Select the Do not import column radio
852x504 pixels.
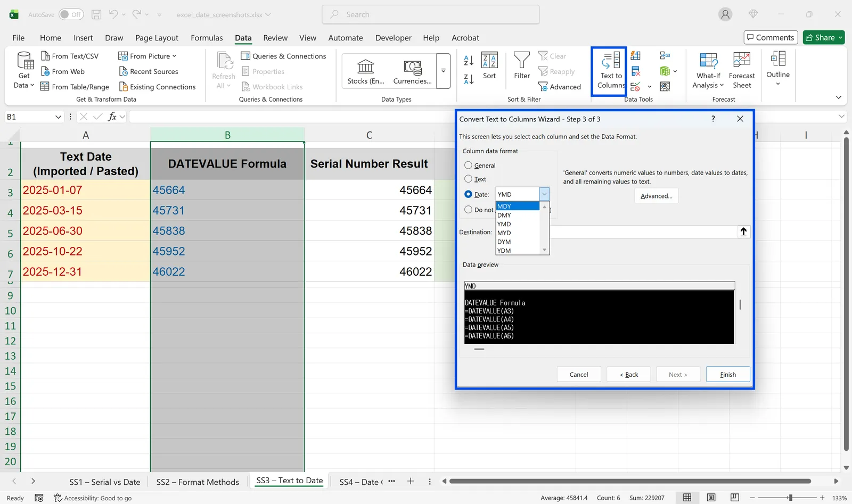pyautogui.click(x=468, y=210)
